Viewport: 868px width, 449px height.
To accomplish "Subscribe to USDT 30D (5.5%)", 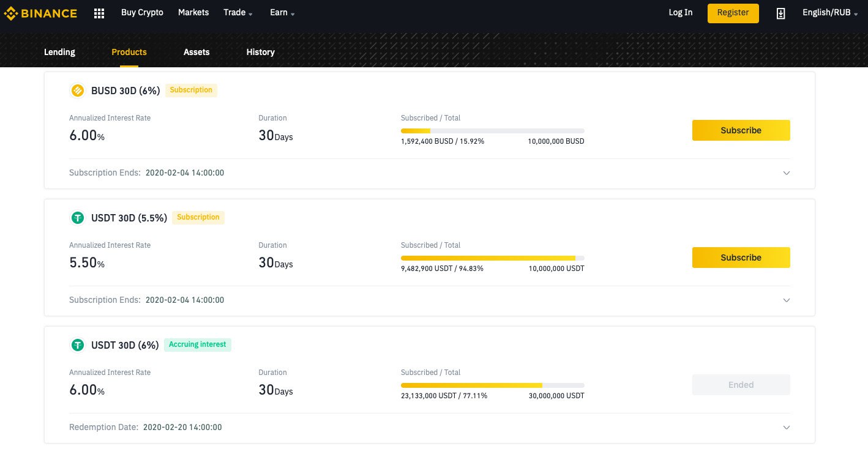I will (x=741, y=258).
